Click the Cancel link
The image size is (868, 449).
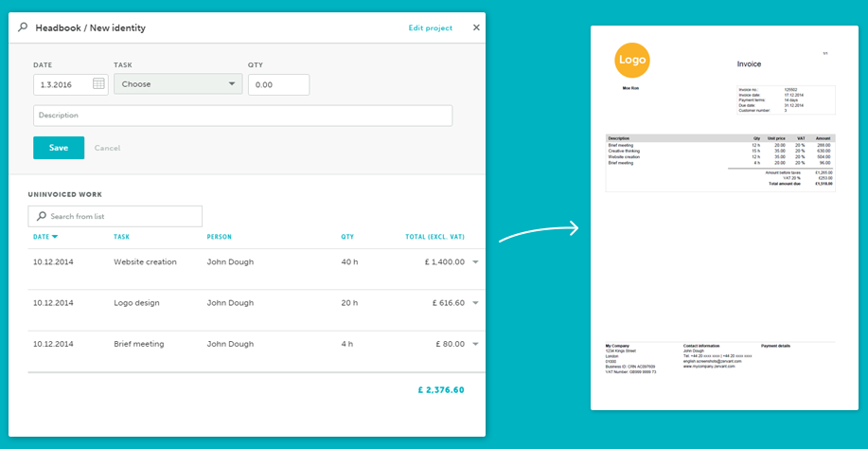click(107, 148)
